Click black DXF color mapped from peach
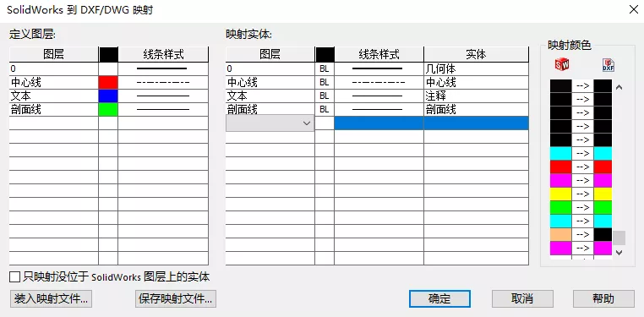The width and height of the screenshot is (644, 317). click(603, 234)
